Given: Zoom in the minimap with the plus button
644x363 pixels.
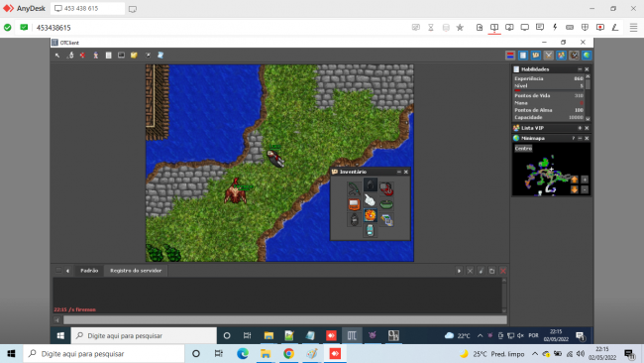Looking at the screenshot, I should [x=585, y=180].
